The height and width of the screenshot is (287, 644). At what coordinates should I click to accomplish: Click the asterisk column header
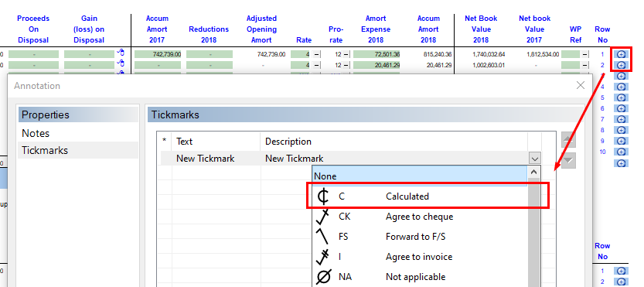[x=165, y=142]
